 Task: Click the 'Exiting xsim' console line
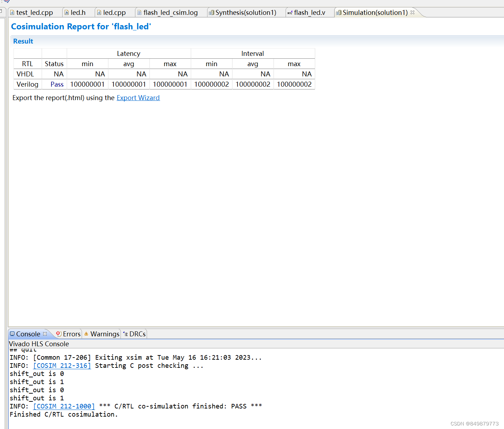pyautogui.click(x=136, y=358)
